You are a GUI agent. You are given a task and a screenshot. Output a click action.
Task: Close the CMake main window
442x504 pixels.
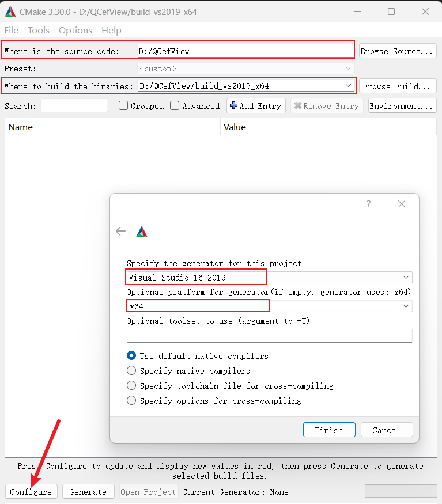click(x=425, y=12)
